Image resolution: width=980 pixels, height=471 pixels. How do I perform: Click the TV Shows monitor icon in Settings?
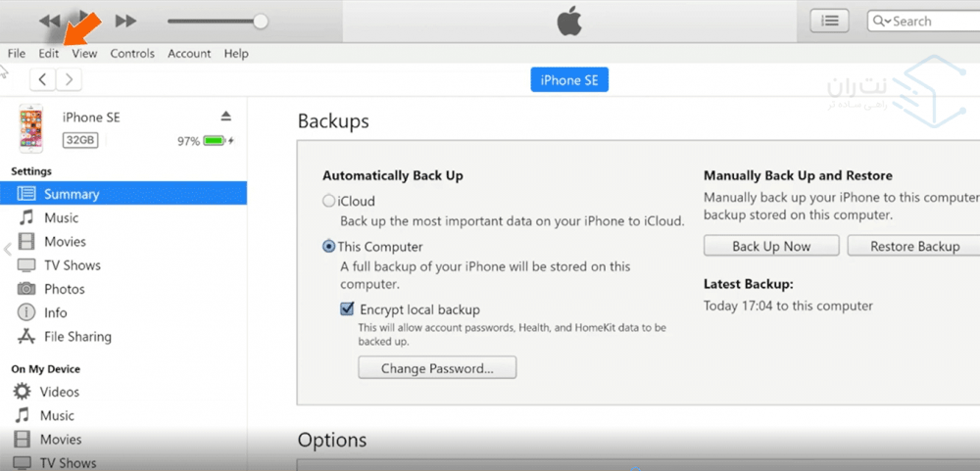[26, 265]
